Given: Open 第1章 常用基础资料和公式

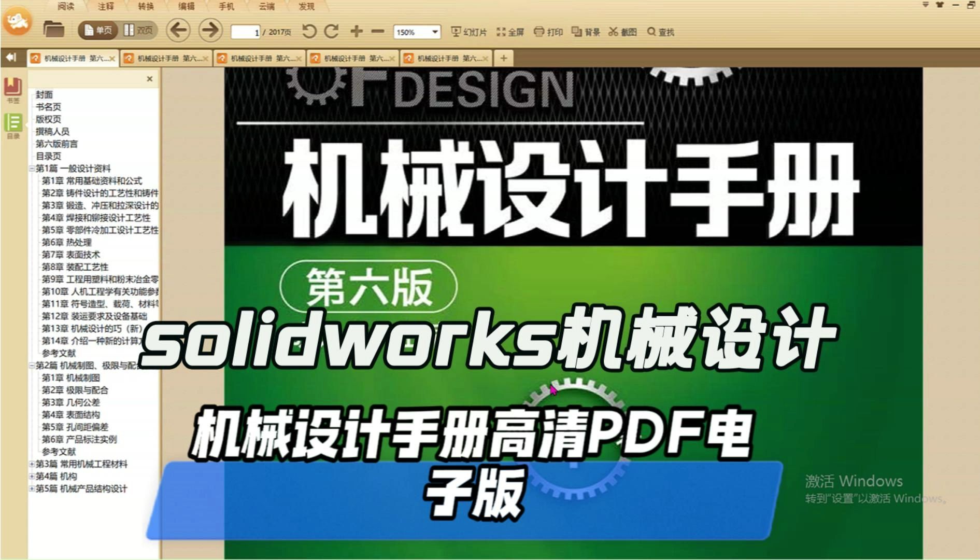Looking at the screenshot, I should click(92, 181).
